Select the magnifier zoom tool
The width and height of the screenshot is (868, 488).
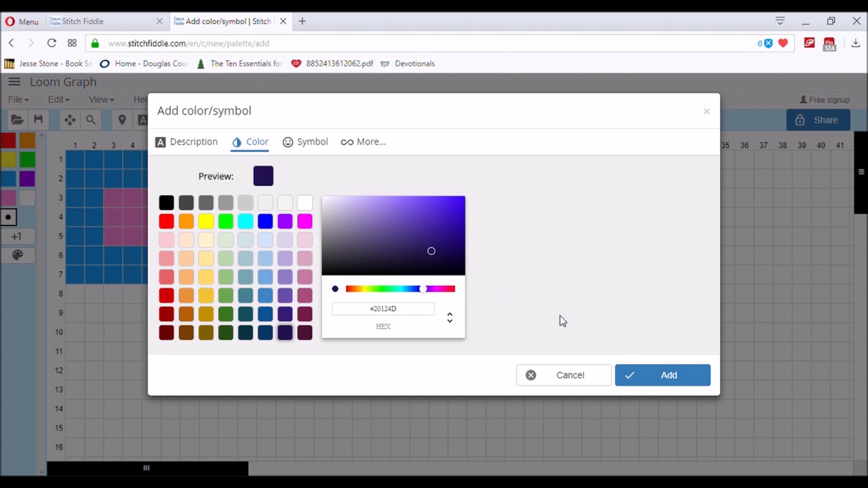[90, 120]
